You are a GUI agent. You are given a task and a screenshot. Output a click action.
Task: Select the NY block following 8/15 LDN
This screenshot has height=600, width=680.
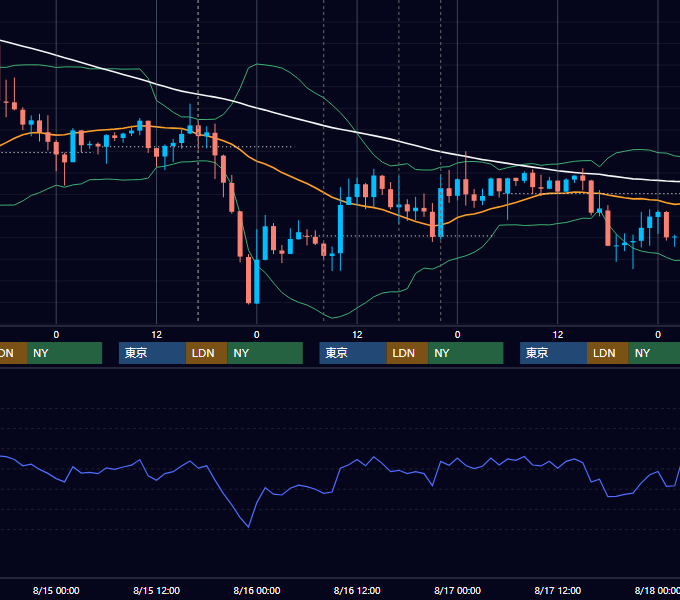click(265, 353)
